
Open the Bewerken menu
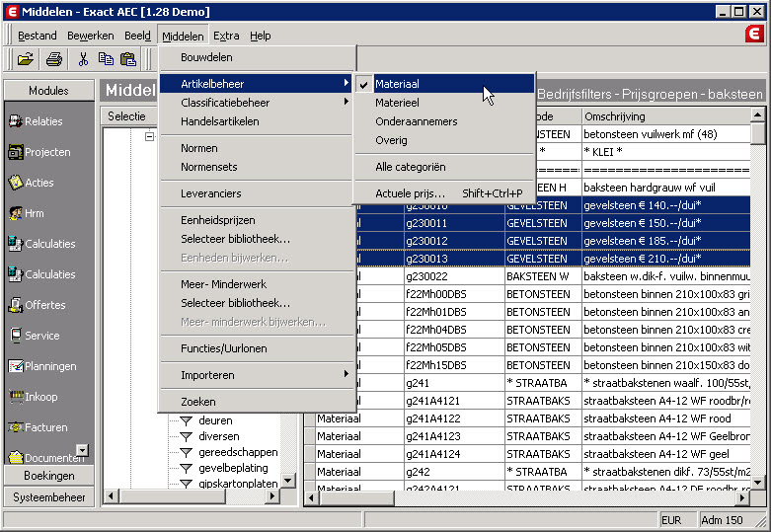pos(91,36)
